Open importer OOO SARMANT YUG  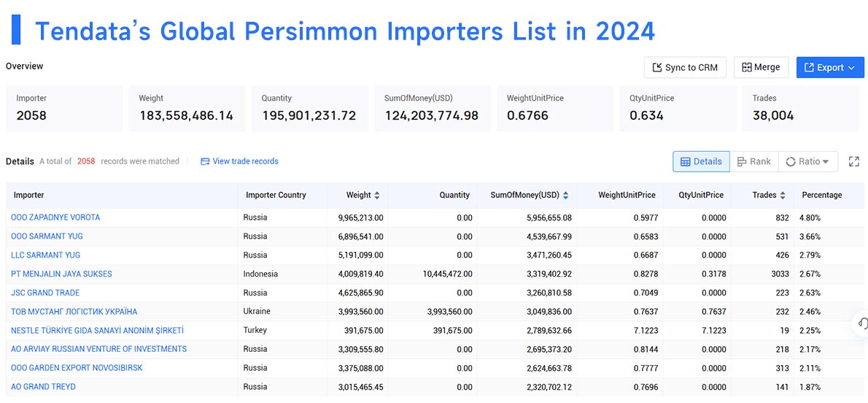click(47, 236)
